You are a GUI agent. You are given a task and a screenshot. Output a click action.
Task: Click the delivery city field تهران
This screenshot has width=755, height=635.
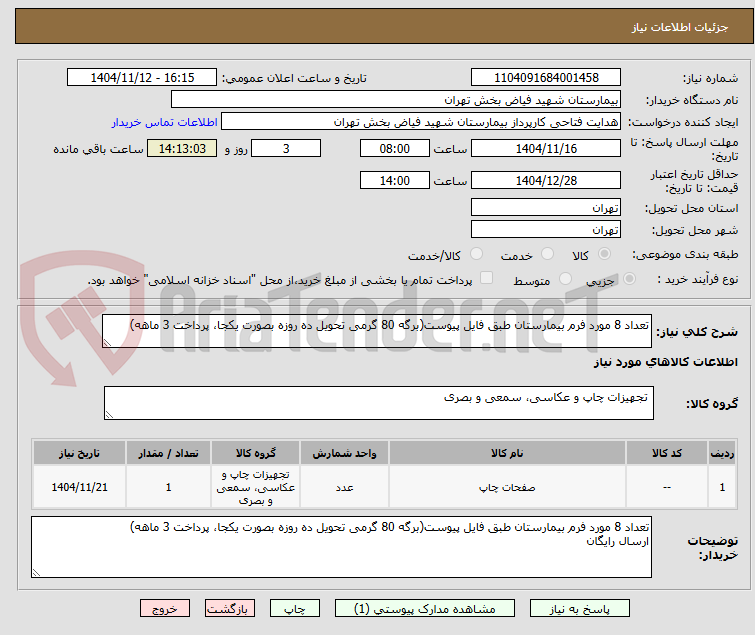pyautogui.click(x=546, y=230)
